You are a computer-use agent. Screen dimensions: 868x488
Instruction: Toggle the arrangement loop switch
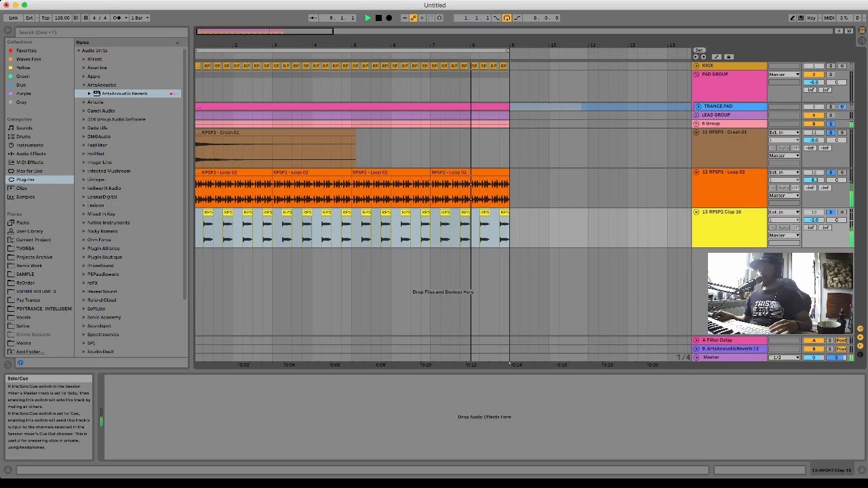pyautogui.click(x=507, y=18)
